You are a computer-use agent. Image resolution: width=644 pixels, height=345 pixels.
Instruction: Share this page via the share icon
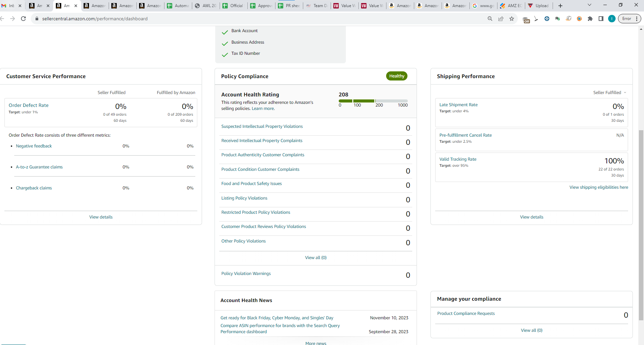coord(501,19)
